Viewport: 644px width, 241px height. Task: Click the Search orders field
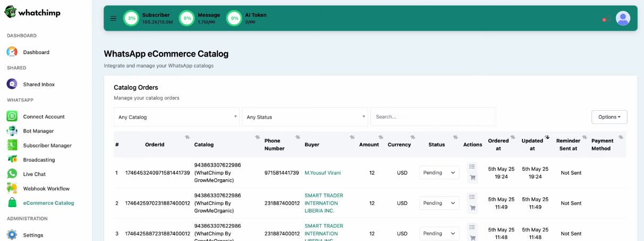point(433,117)
